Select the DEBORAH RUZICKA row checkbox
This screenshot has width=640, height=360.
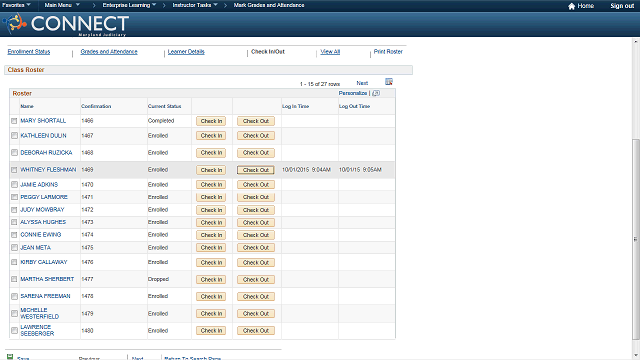pyautogui.click(x=14, y=153)
